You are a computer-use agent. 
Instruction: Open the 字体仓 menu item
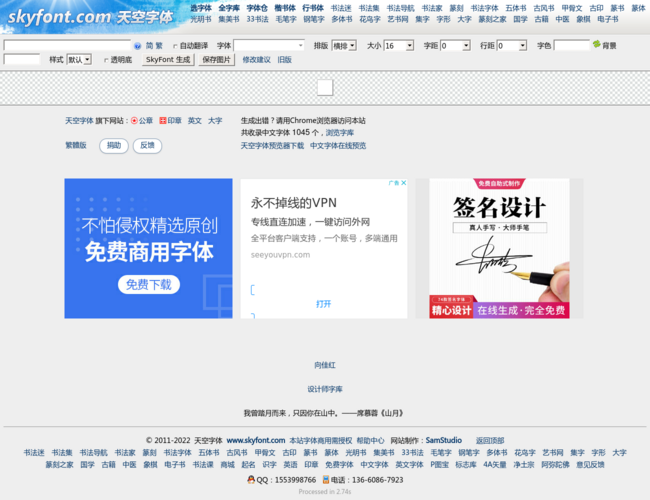[x=257, y=8]
